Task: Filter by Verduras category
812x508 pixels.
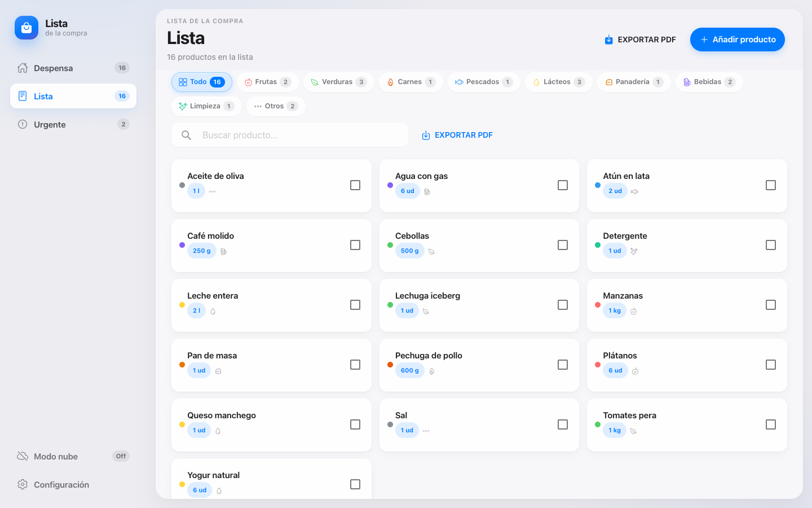Action: click(339, 82)
